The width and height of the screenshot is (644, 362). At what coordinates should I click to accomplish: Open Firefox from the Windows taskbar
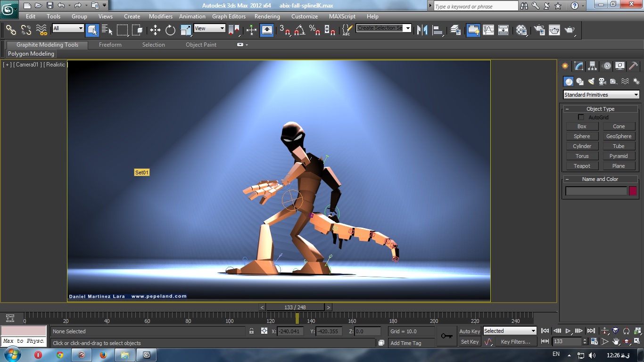(x=103, y=355)
